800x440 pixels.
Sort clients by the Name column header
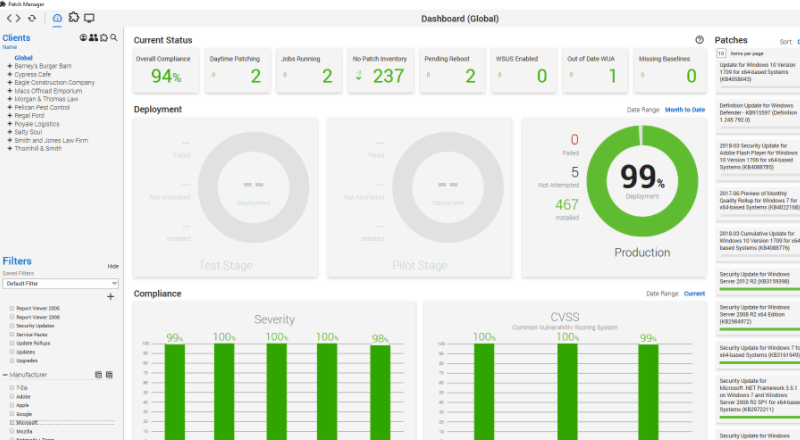point(10,47)
